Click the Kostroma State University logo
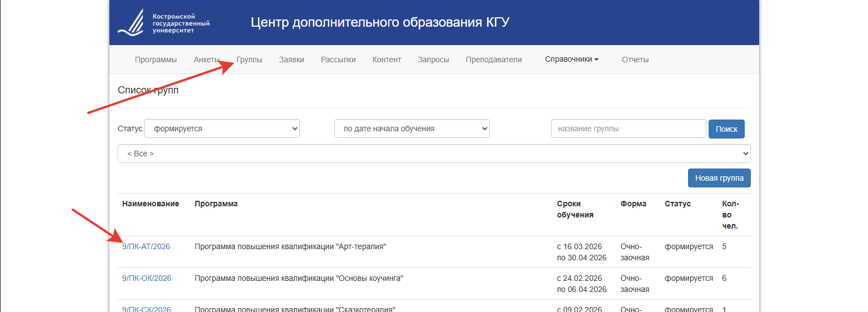This screenshot has height=312, width=868. (164, 23)
